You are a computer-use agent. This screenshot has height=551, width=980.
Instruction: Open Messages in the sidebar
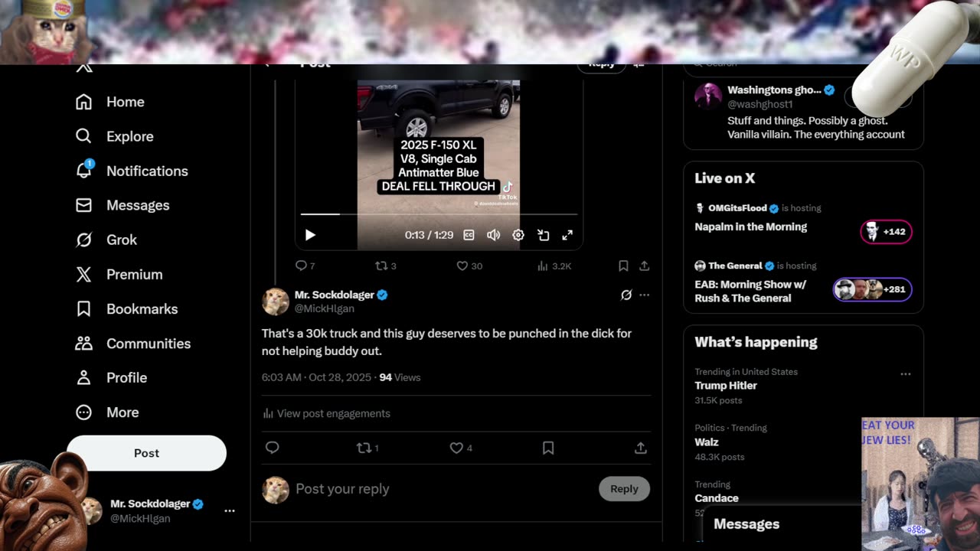click(x=122, y=205)
